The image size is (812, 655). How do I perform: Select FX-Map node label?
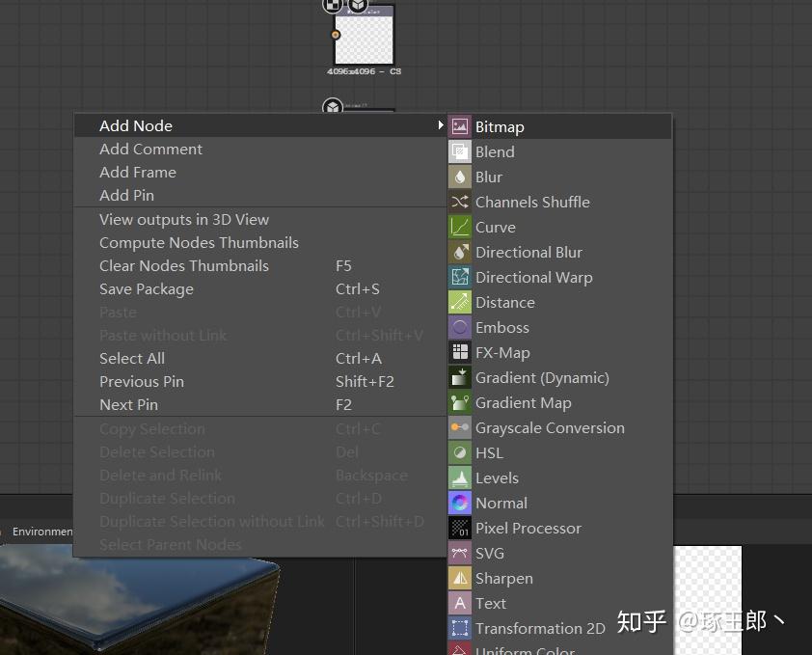click(502, 353)
